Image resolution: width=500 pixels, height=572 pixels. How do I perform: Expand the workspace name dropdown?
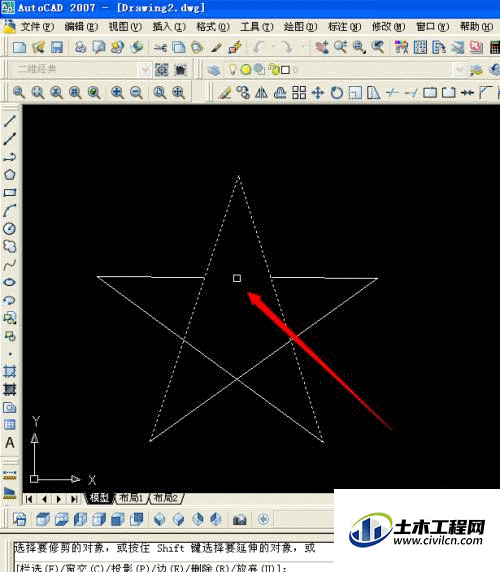coord(145,69)
